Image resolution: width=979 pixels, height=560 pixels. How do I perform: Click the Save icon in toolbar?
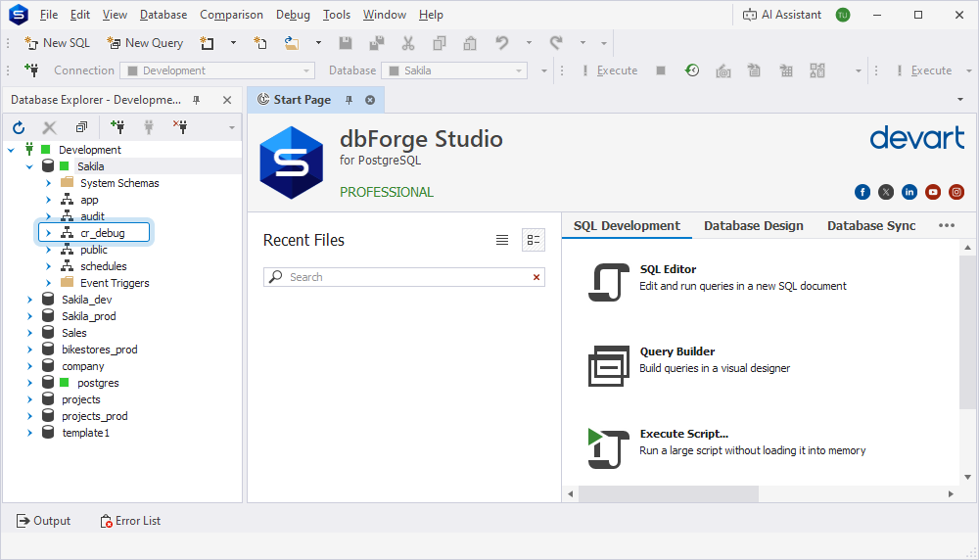[346, 43]
